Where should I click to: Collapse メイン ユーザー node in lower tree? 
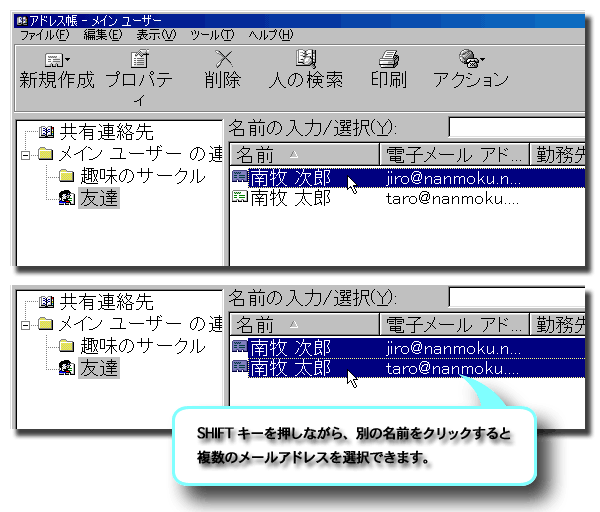tap(26, 325)
